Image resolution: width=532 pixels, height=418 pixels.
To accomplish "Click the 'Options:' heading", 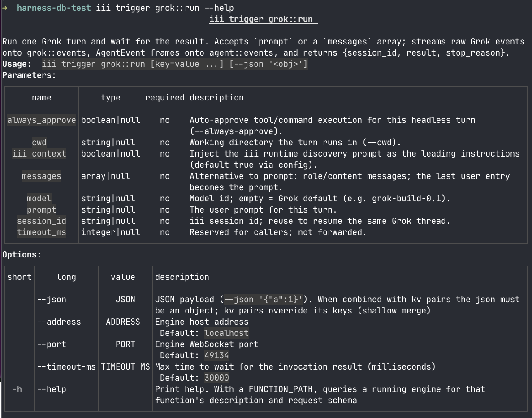I will tap(22, 255).
